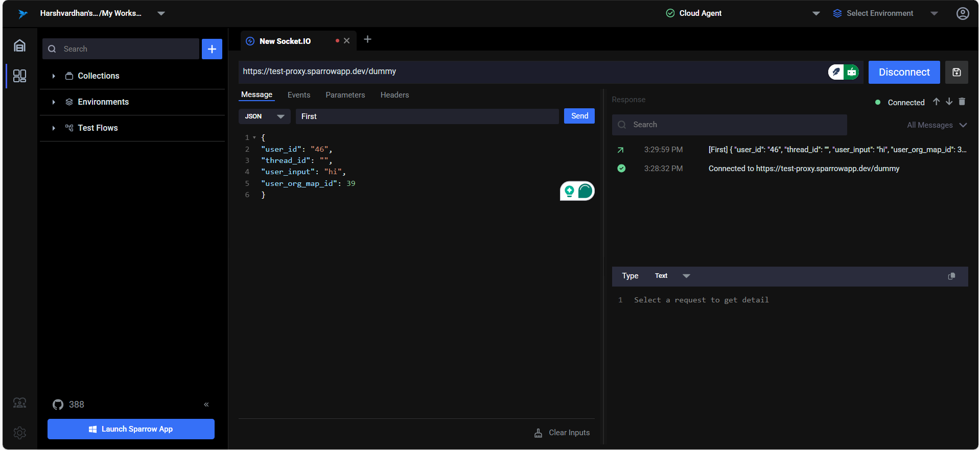Click the Connected status text
Image resolution: width=980 pixels, height=450 pixels.
(x=906, y=102)
